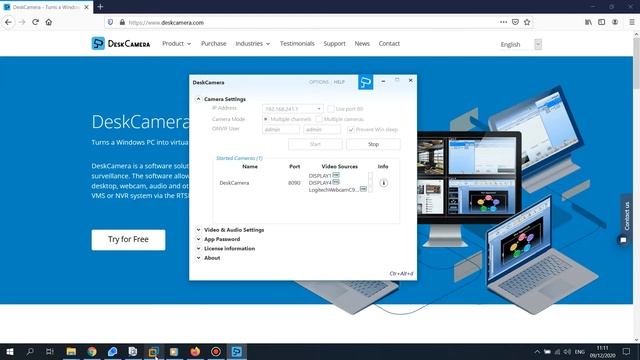Select the Multiple channels radio option

(266, 119)
